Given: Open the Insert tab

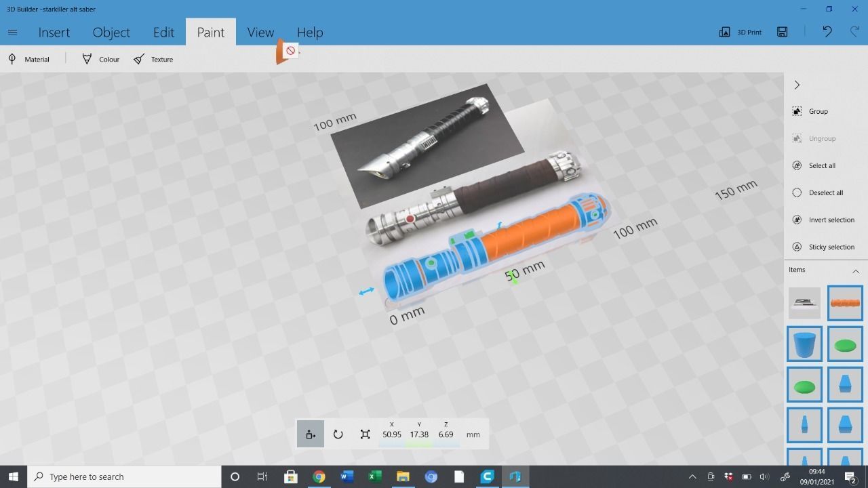Looking at the screenshot, I should (54, 33).
